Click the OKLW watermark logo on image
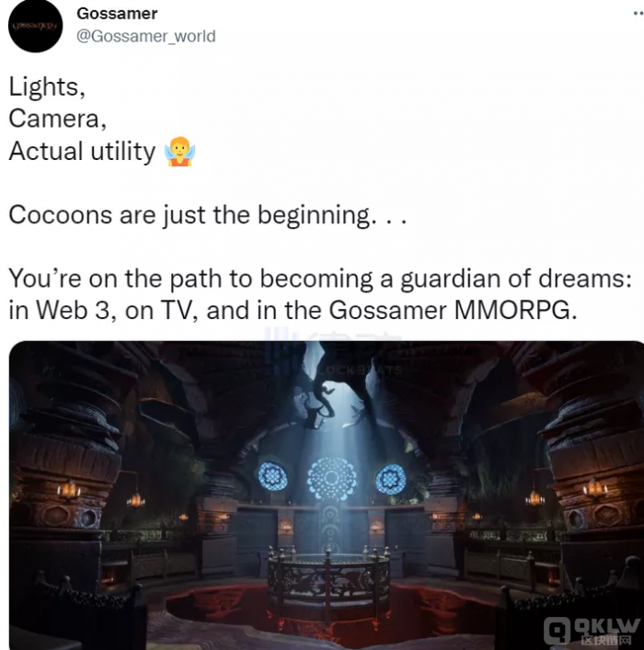The width and height of the screenshot is (644, 650). click(x=592, y=632)
